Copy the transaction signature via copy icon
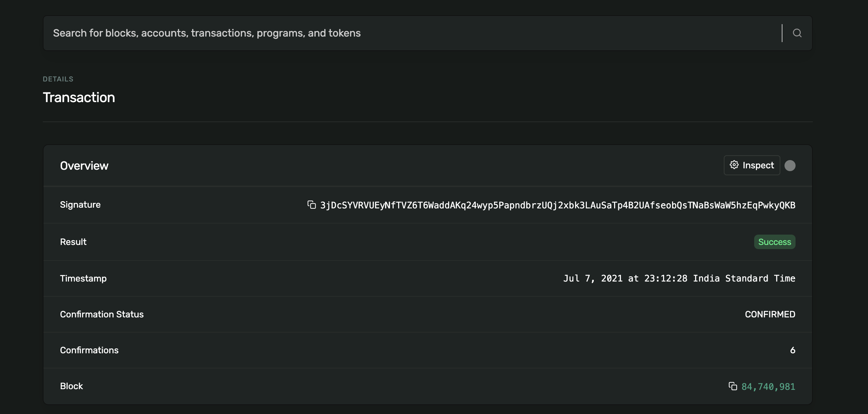Screen dimensions: 868x414 [312, 205]
